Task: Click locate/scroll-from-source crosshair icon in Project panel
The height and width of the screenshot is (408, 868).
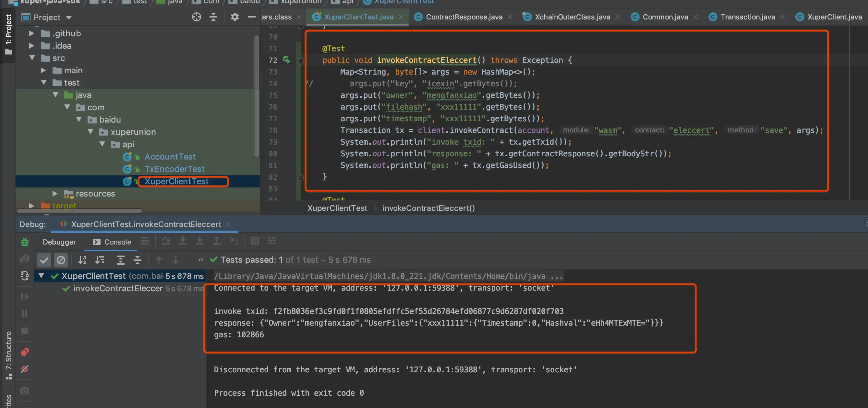Action: [197, 17]
